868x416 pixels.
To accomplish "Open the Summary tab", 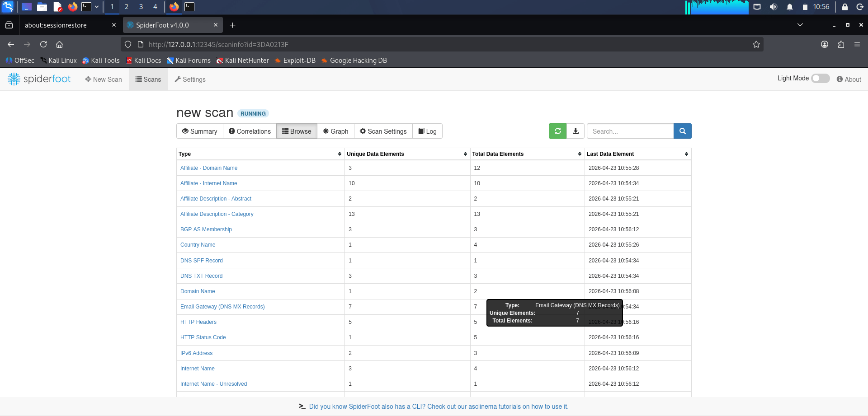I will (200, 131).
